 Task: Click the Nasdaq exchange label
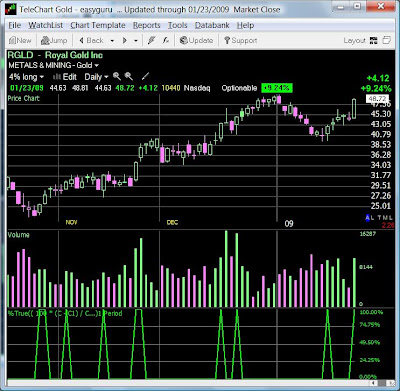197,88
